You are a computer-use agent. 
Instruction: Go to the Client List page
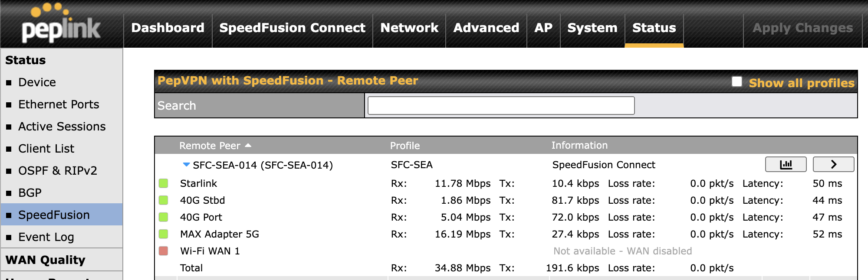[46, 149]
